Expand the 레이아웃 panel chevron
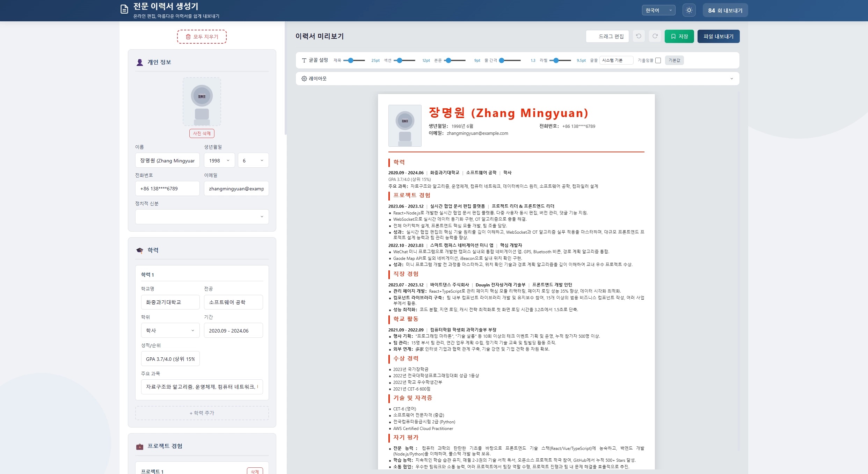 tap(732, 79)
